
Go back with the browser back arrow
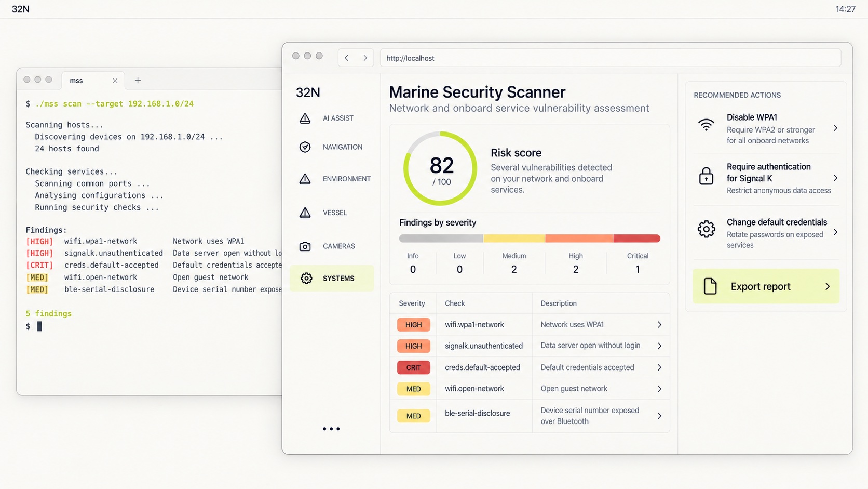[x=347, y=58]
